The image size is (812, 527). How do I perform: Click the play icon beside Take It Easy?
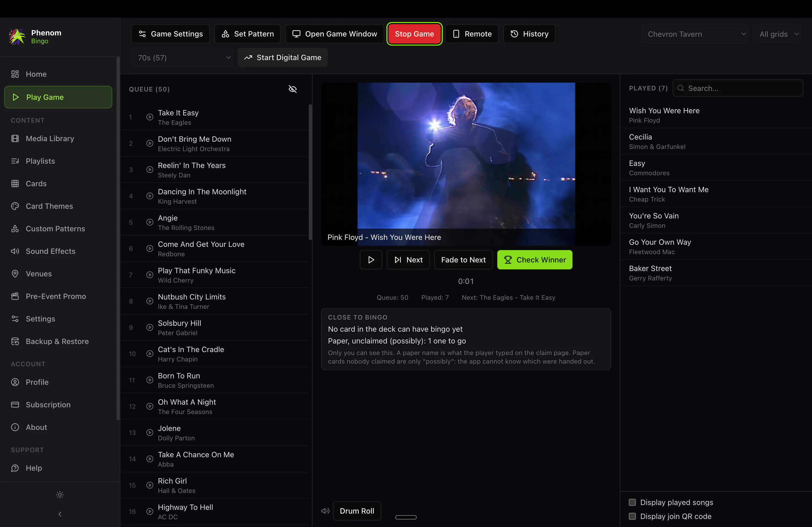[150, 117]
